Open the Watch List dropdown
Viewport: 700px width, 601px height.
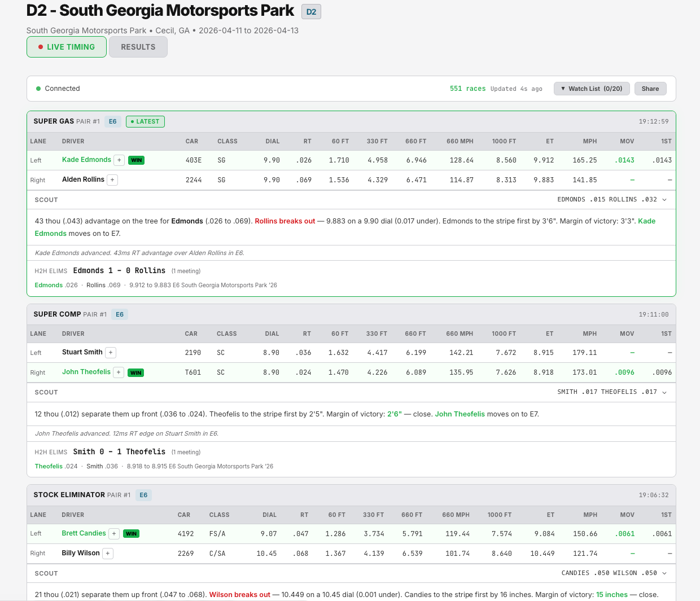click(592, 88)
